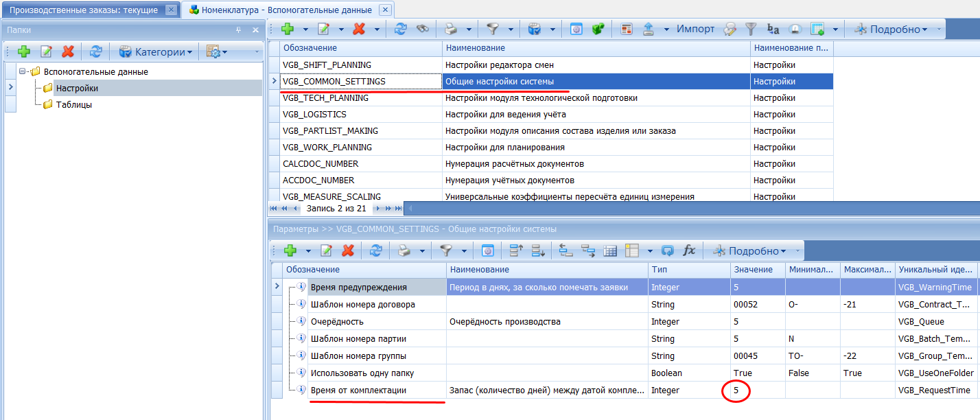Click the filter funnel icon in Параметры toolbar
980x420 pixels.
pos(446,251)
